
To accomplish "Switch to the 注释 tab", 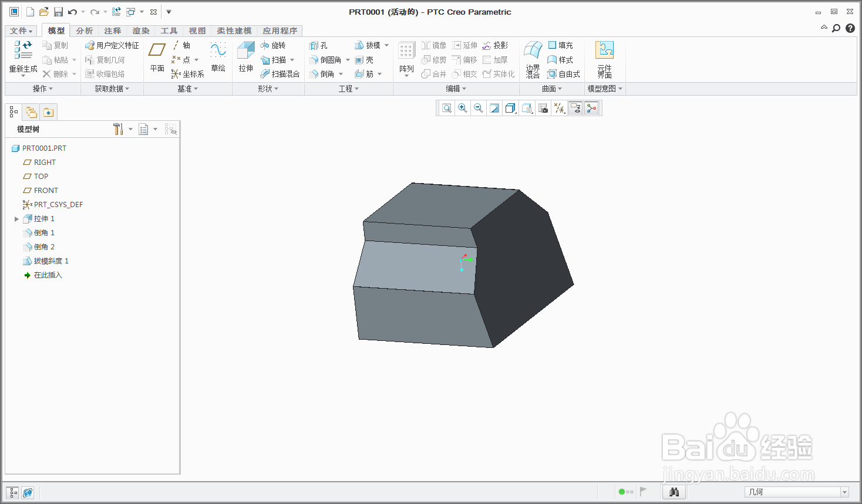I will 113,31.
